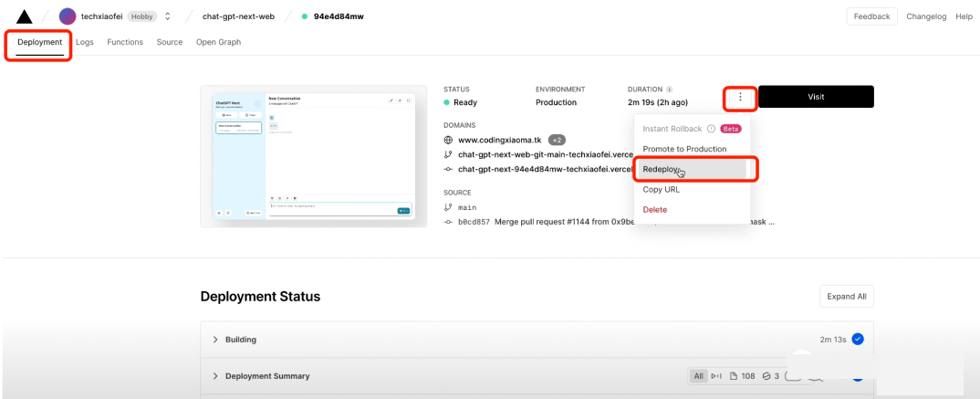
Task: Click the globe icon by www.codingxiaoma.tk
Action: (447, 140)
